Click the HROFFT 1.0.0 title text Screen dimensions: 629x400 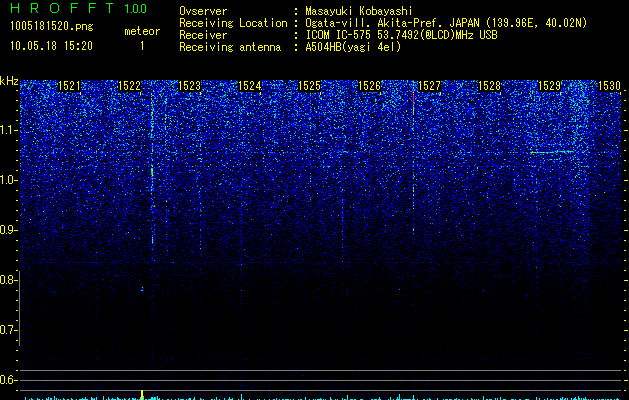point(79,8)
